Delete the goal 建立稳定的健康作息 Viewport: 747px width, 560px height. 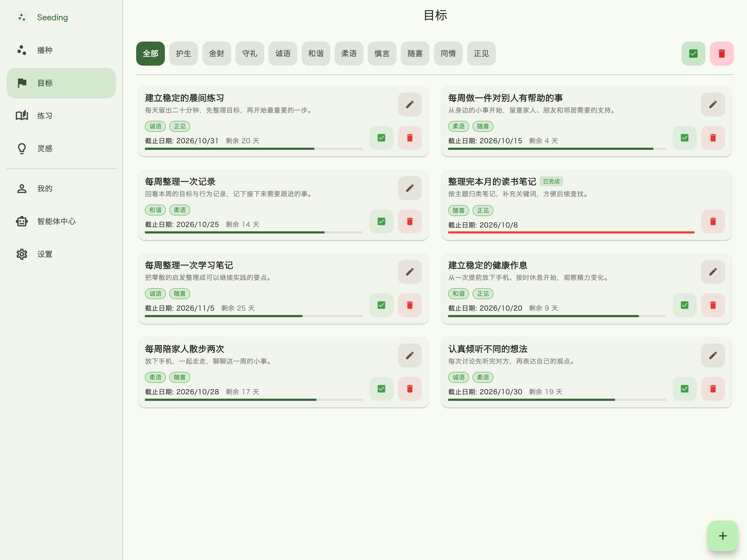(x=713, y=305)
